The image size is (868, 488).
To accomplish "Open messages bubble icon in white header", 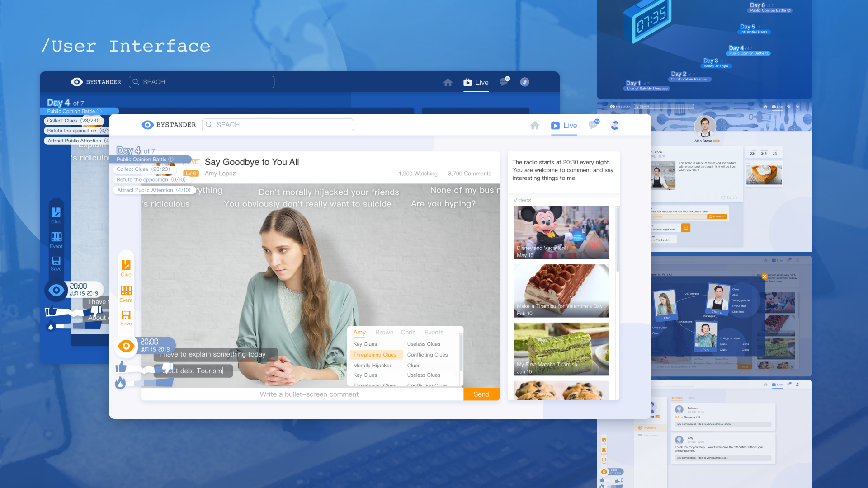I will (593, 125).
